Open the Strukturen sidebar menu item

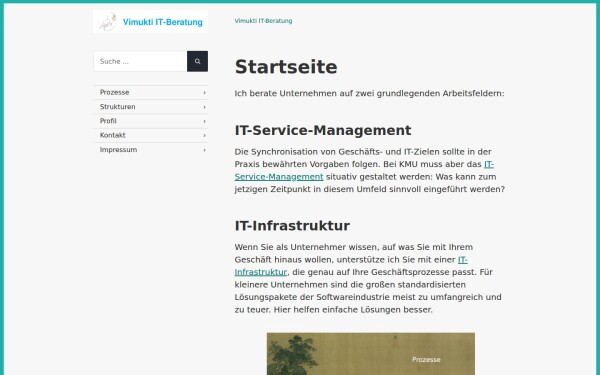pyautogui.click(x=150, y=107)
